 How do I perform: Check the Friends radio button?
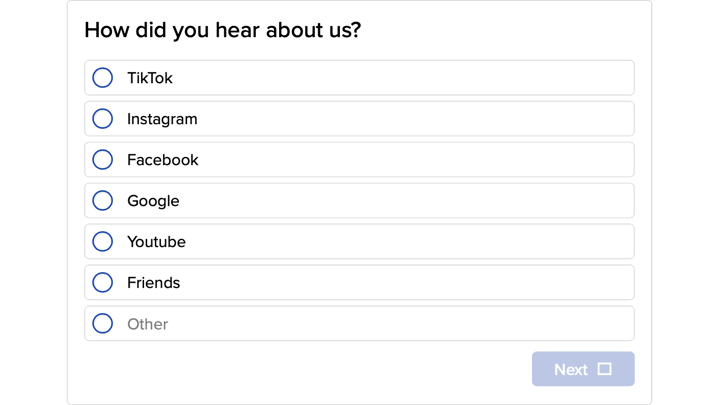102,283
